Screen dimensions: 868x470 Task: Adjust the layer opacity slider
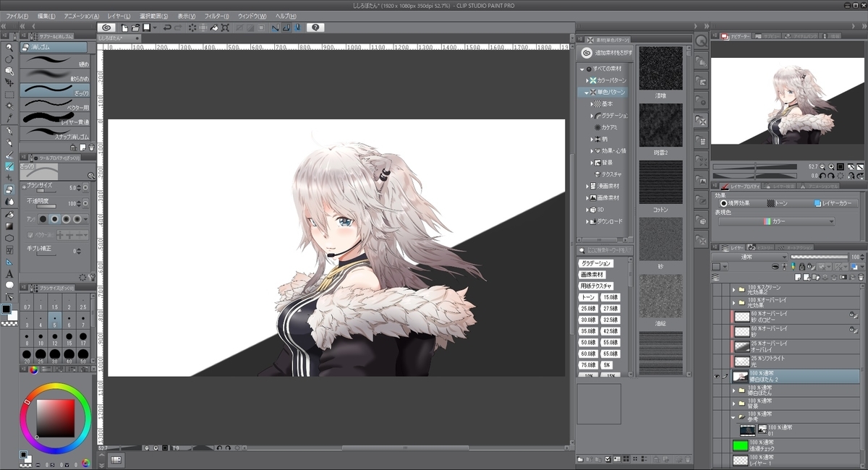820,257
